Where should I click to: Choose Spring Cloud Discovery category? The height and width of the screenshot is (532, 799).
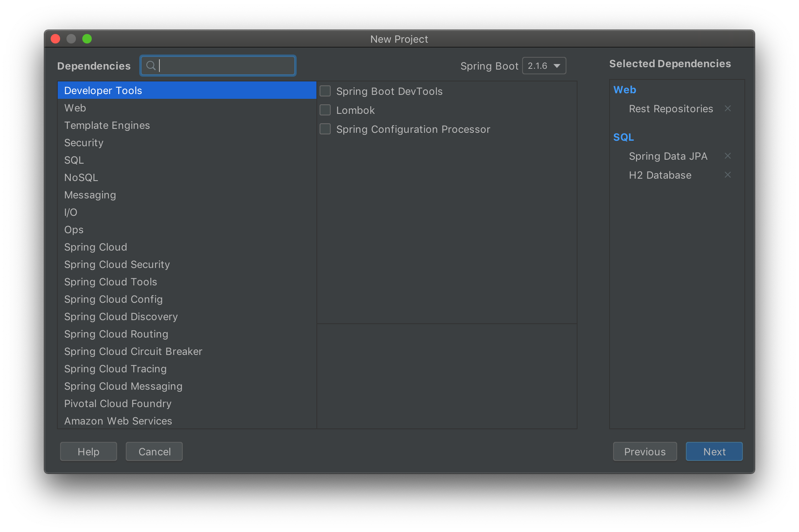(187, 317)
